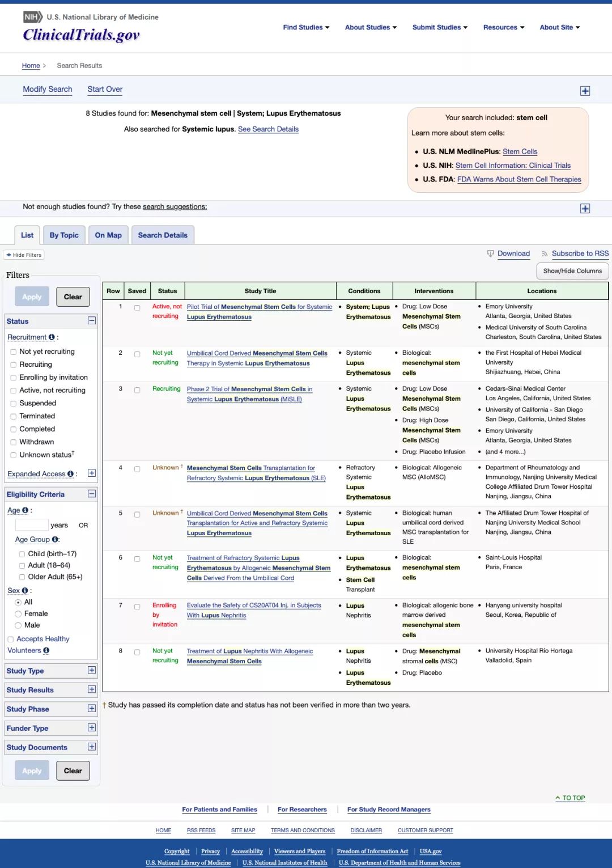The height and width of the screenshot is (868, 612).
Task: Check the Recruiting status filter
Action: pyautogui.click(x=14, y=365)
